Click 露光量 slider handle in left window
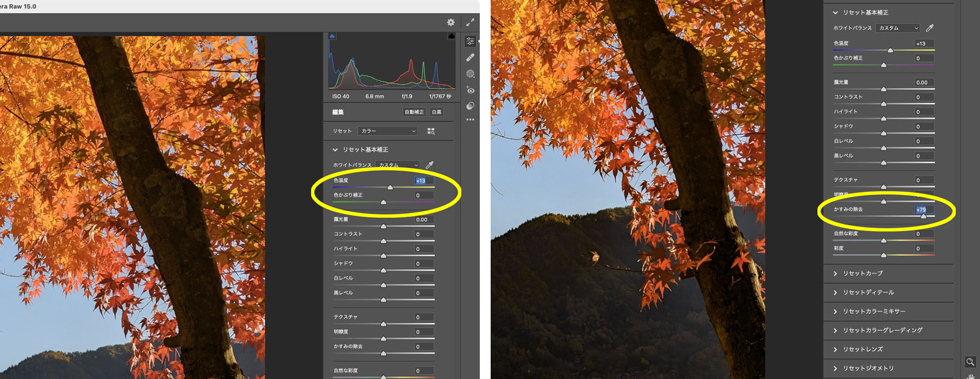The width and height of the screenshot is (980, 379). pos(384,226)
